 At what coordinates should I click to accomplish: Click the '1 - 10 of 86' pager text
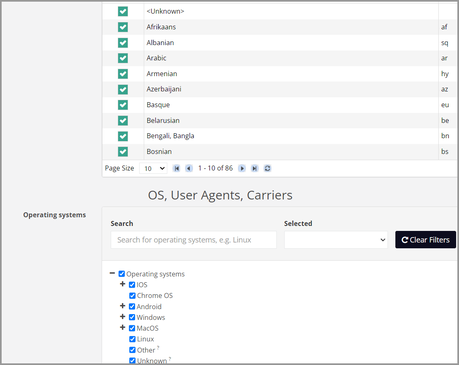(x=215, y=168)
